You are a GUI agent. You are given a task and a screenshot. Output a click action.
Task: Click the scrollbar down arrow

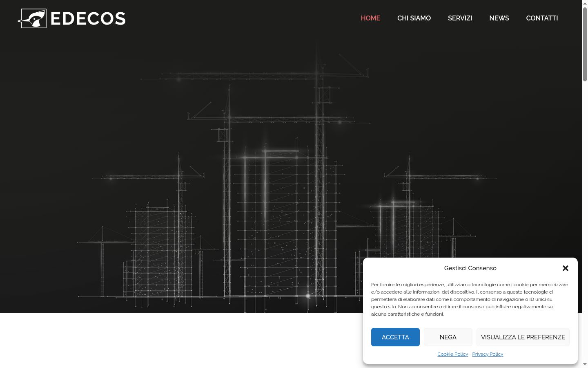point(585,364)
